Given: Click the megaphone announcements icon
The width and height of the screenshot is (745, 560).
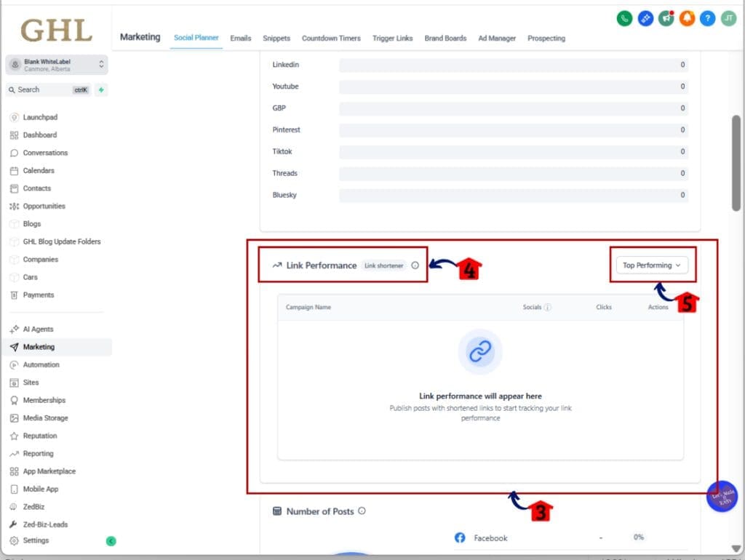Looking at the screenshot, I should pos(666,19).
